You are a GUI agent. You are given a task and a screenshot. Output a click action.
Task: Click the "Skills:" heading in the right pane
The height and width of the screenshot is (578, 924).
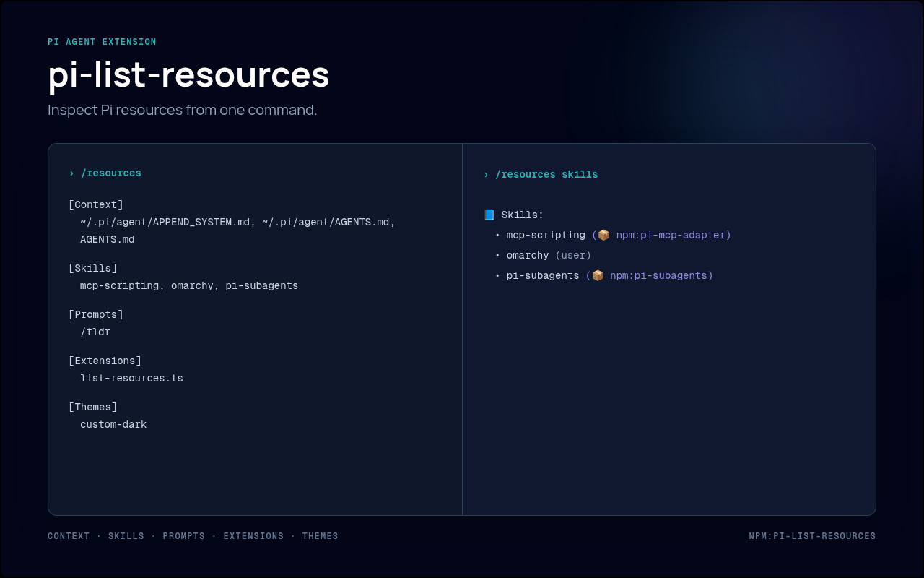[523, 215]
